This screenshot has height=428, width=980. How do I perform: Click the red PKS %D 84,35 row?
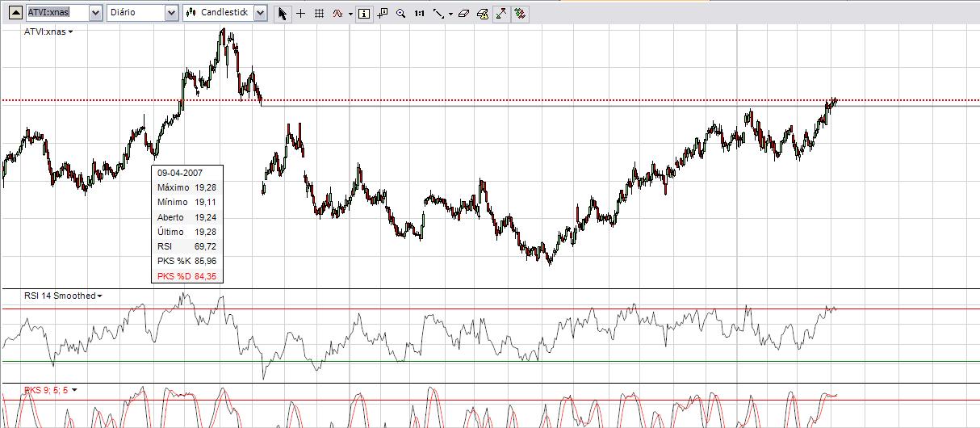coord(187,276)
